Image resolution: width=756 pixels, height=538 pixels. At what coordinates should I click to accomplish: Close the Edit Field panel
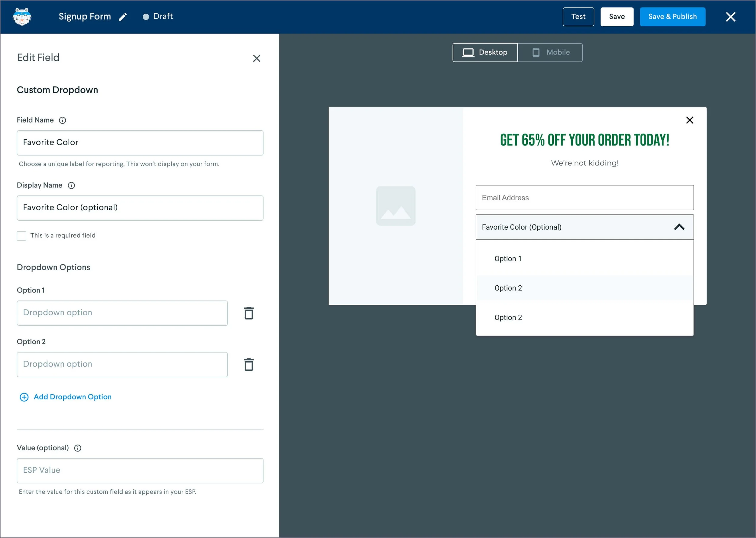point(256,58)
